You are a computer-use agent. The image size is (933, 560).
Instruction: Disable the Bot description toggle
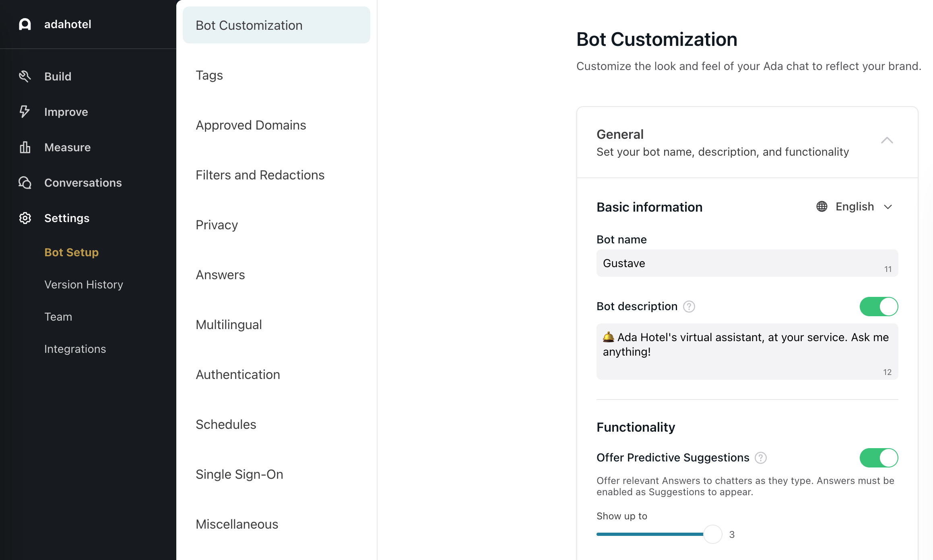(879, 307)
